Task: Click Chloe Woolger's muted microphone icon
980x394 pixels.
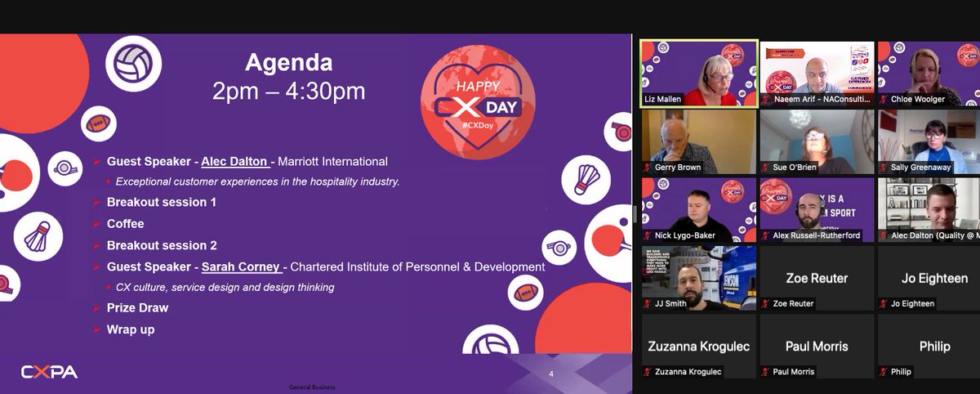Action: tap(883, 99)
